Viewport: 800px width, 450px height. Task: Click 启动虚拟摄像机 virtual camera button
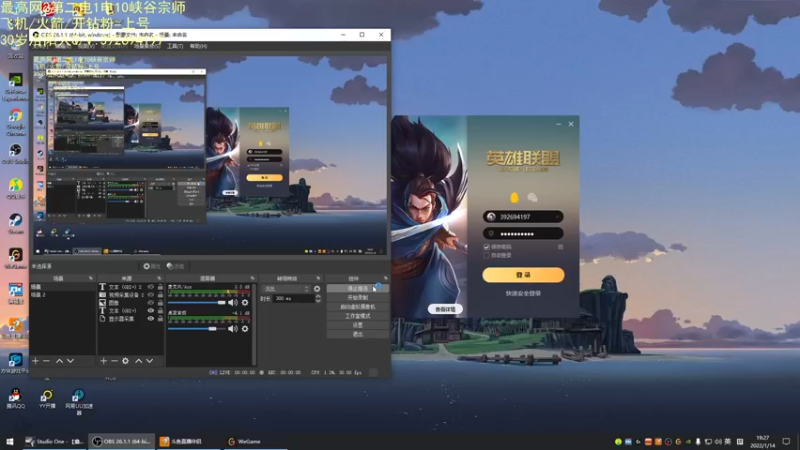point(358,307)
